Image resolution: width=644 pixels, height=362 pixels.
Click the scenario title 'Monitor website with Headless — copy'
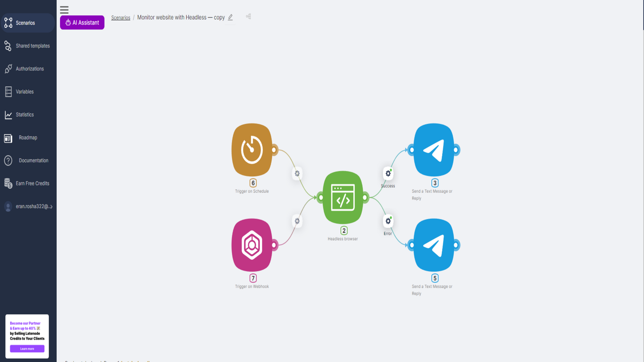point(181,17)
